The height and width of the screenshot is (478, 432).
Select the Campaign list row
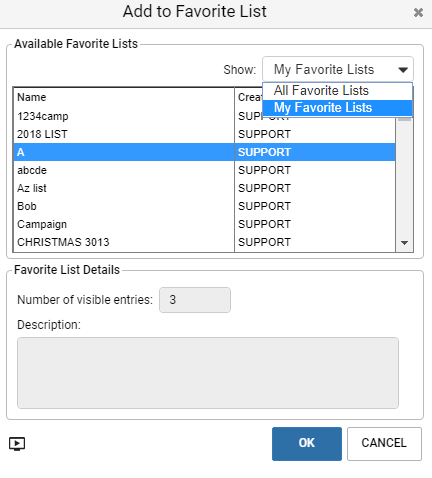(204, 224)
